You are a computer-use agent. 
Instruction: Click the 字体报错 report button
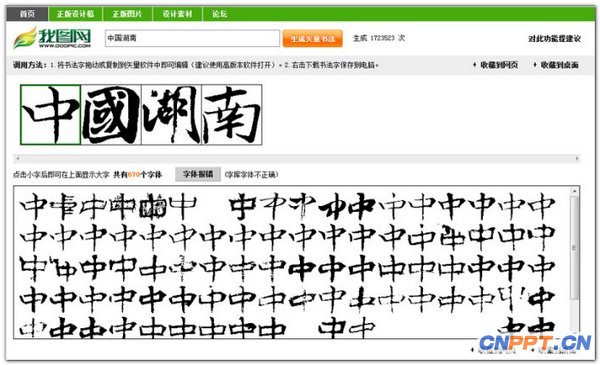click(198, 174)
